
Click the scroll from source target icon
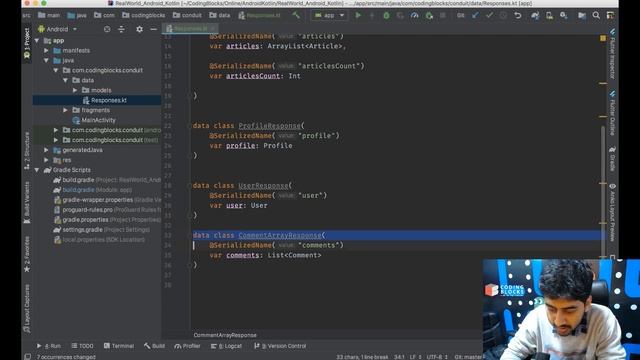(107, 29)
